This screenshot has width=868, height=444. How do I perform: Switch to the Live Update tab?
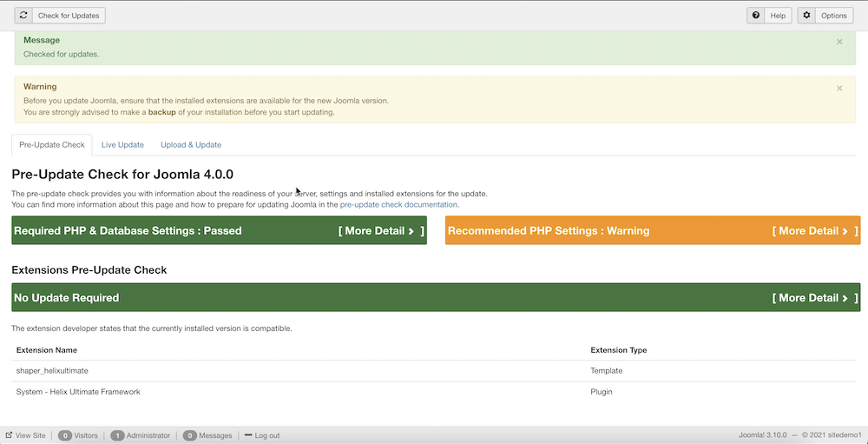point(122,145)
